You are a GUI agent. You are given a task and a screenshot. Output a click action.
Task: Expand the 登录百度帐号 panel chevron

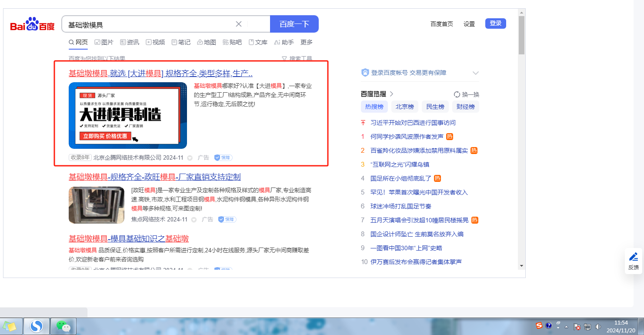point(475,73)
